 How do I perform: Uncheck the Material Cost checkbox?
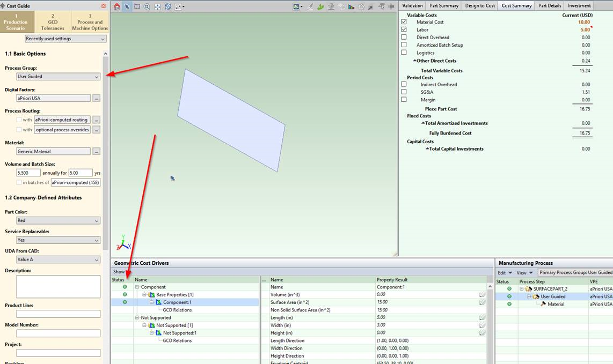click(404, 22)
